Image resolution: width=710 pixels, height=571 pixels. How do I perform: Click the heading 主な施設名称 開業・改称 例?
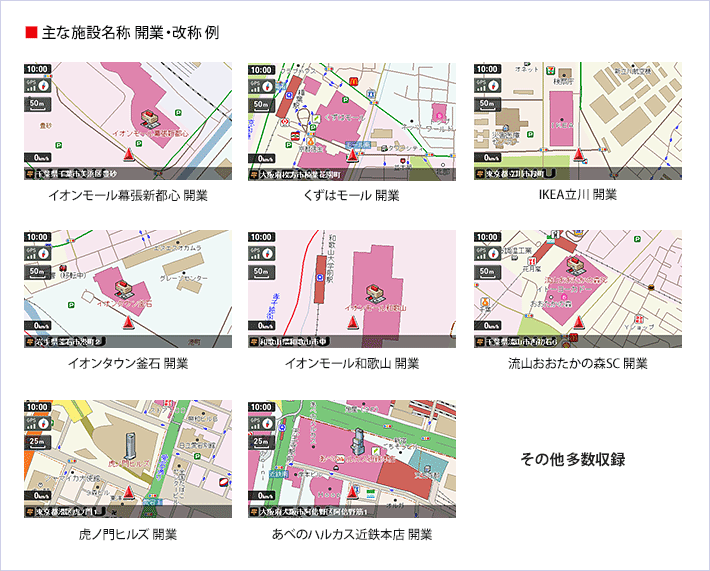tap(130, 33)
